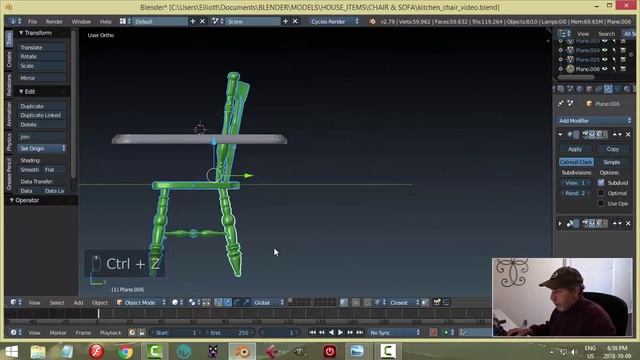
Task: Move the first modifier down in stack
Action: [x=620, y=134]
